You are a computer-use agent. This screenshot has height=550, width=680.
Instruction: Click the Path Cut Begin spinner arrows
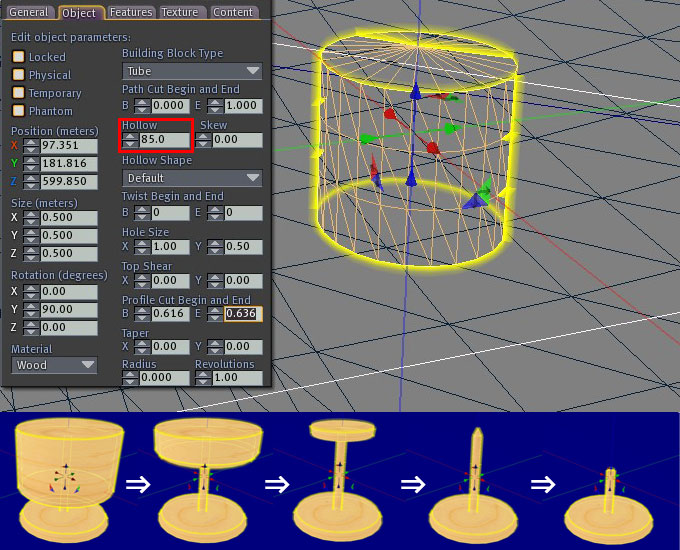[142, 105]
